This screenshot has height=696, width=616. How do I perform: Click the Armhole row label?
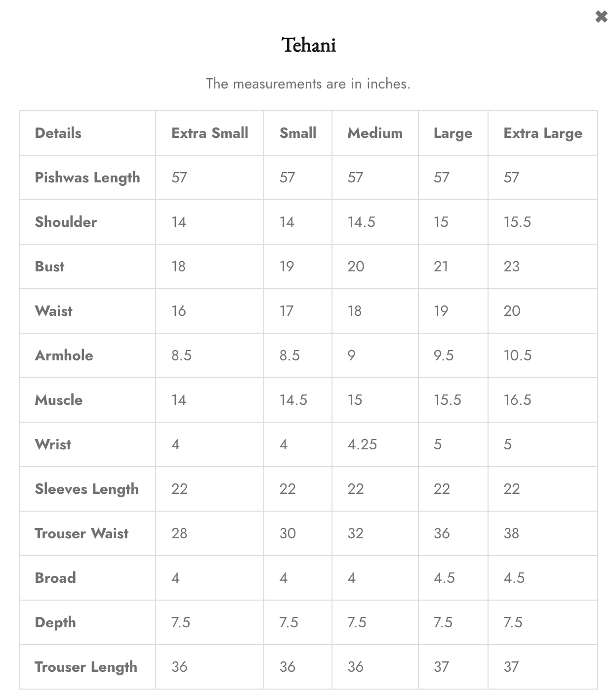[64, 355]
